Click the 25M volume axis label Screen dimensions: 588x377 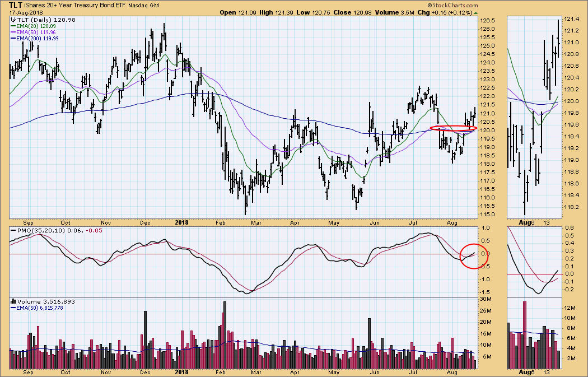[486, 310]
